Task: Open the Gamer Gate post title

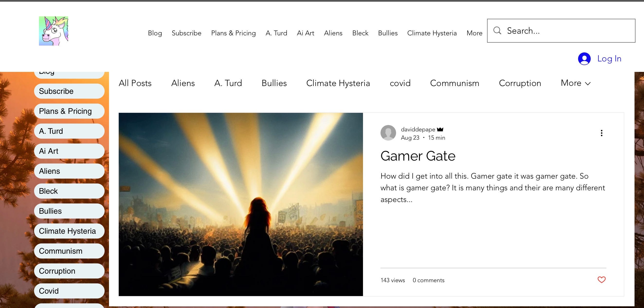Action: 418,156
